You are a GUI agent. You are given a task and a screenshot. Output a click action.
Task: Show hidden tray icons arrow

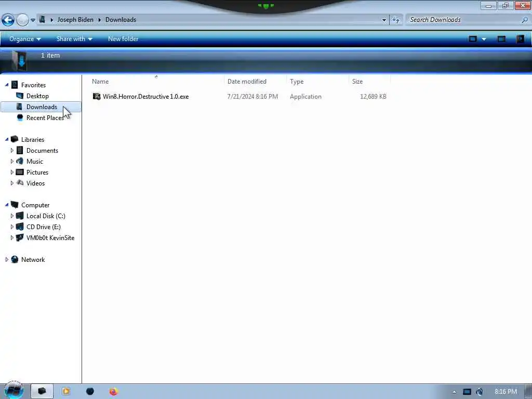[454, 392]
